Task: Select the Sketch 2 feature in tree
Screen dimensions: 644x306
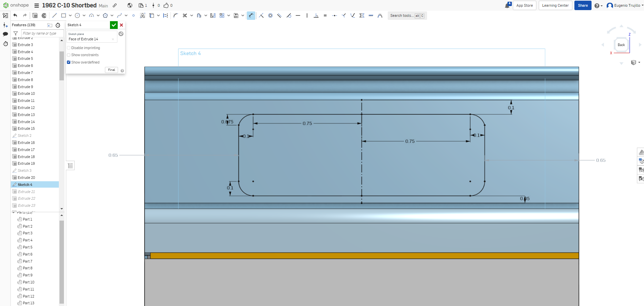Action: 24,136
